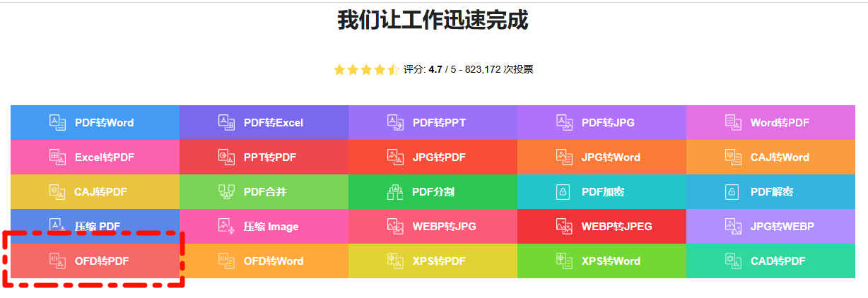Open the PDF转Word converter link
Screen dimensions: 868x298
click(x=104, y=122)
